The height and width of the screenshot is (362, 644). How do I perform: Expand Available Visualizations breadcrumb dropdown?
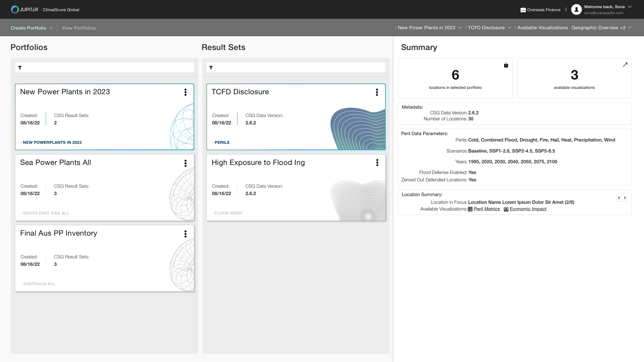click(x=630, y=28)
